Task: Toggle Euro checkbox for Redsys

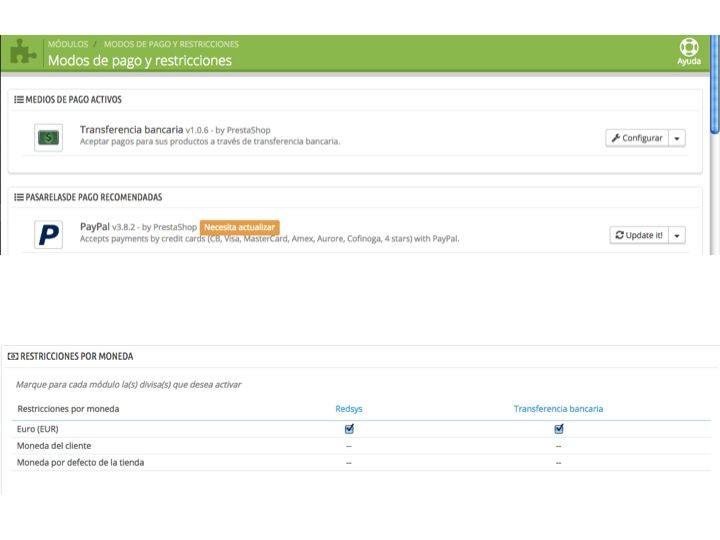Action: pyautogui.click(x=349, y=429)
